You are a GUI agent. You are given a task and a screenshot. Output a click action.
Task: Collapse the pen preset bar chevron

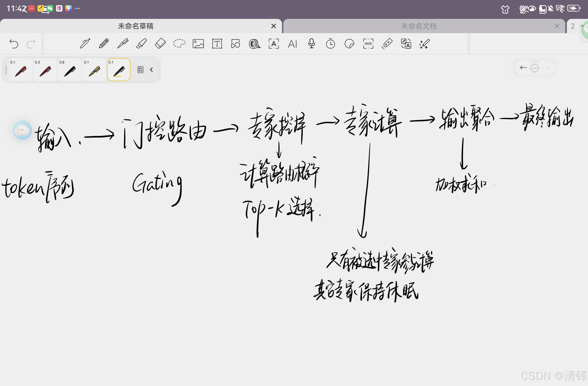tap(151, 70)
